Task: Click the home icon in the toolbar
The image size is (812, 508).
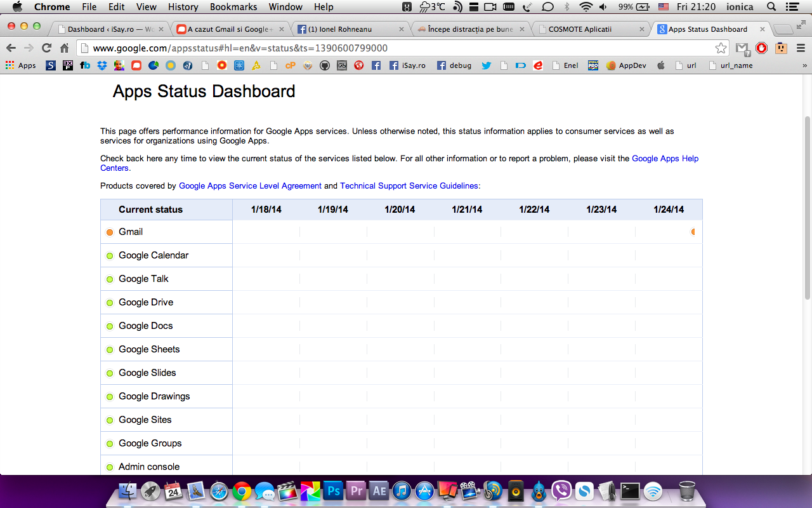Action: click(64, 48)
